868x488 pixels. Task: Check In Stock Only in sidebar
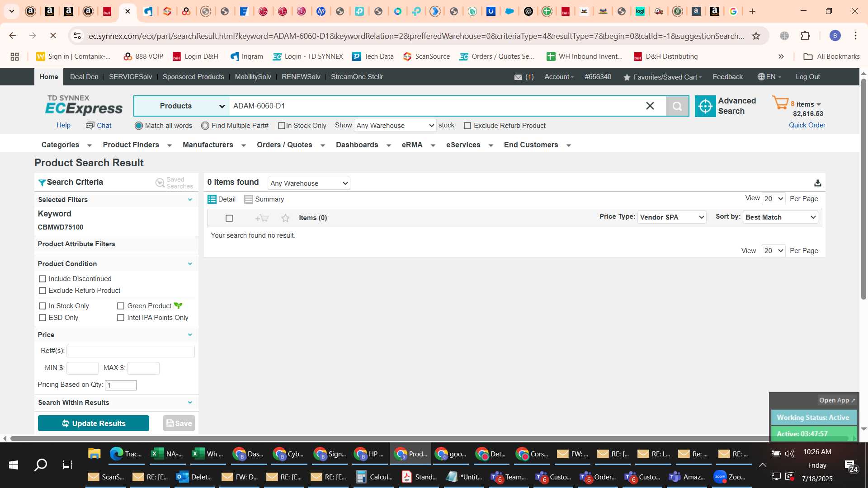pyautogui.click(x=42, y=306)
